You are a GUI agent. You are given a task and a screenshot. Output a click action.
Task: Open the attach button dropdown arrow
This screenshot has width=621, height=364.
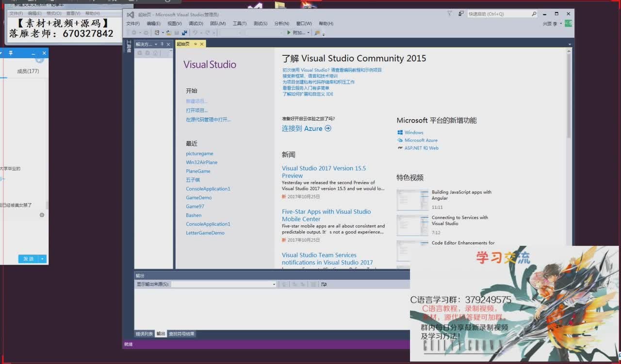pos(309,32)
